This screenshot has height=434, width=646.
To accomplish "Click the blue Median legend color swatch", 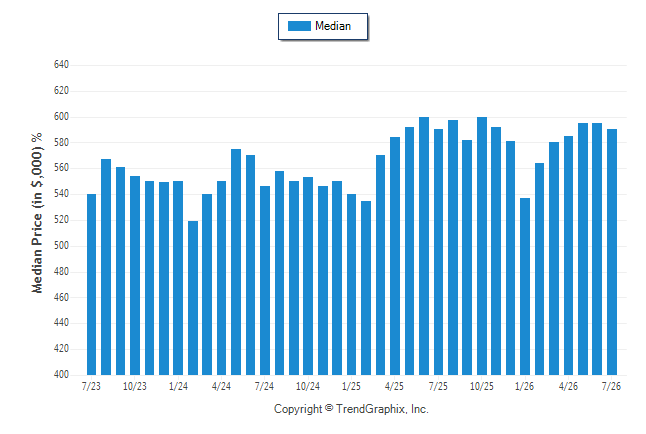I will point(299,26).
